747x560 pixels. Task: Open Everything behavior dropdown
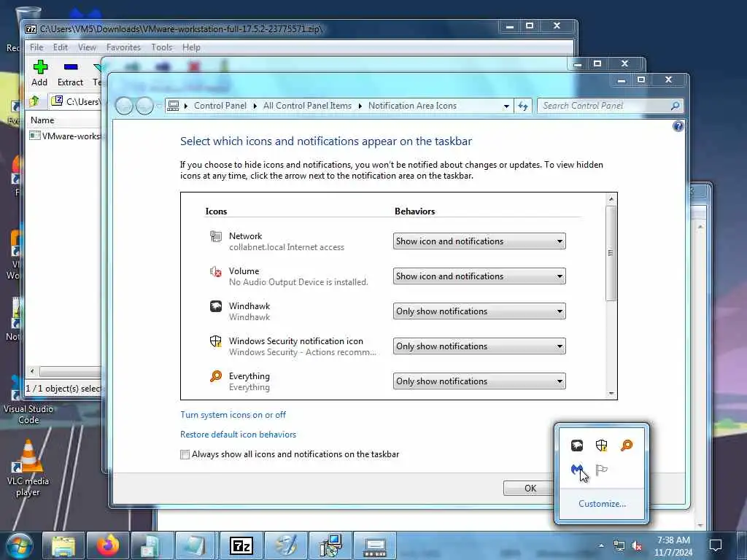point(479,381)
